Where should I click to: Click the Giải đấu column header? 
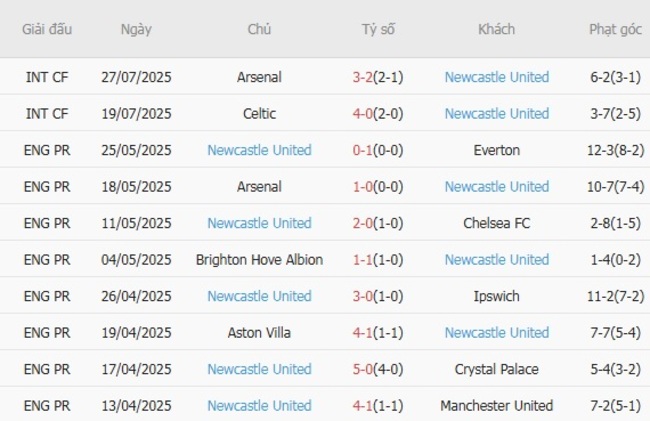tap(47, 29)
